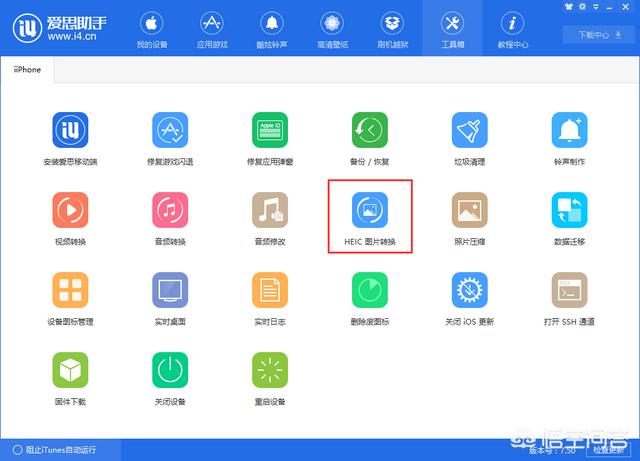Click the 下载中心 download button
640x461 pixels.
[592, 34]
